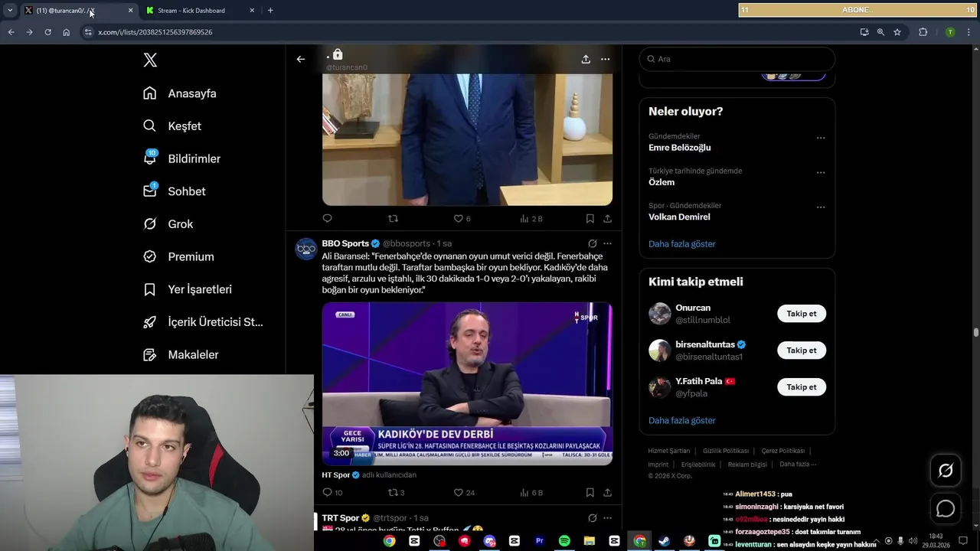This screenshot has height=551, width=980.
Task: Open Keşfet explore page
Action: (x=172, y=126)
